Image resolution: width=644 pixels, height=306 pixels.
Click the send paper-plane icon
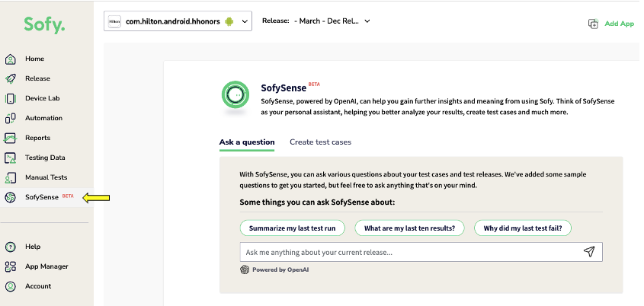coord(589,251)
